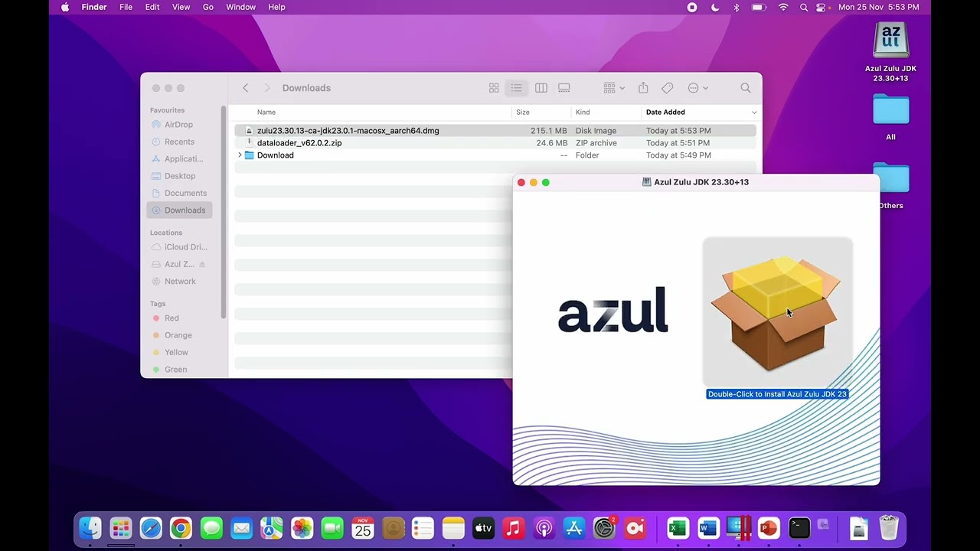Open Recents in Finder sidebar
The height and width of the screenshot is (551, 980).
179,142
